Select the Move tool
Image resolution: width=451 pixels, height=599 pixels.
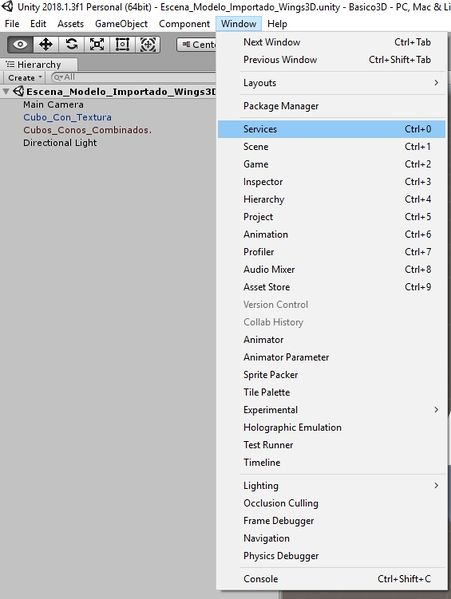click(x=46, y=45)
